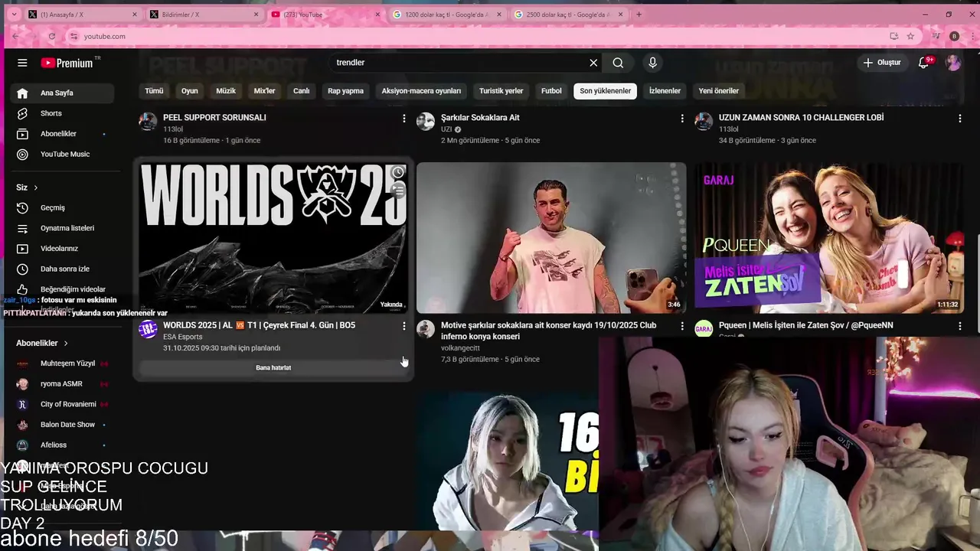This screenshot has width=980, height=551.
Task: Switch to '2500 dolar kaç tl' tab
Action: pyautogui.click(x=569, y=15)
